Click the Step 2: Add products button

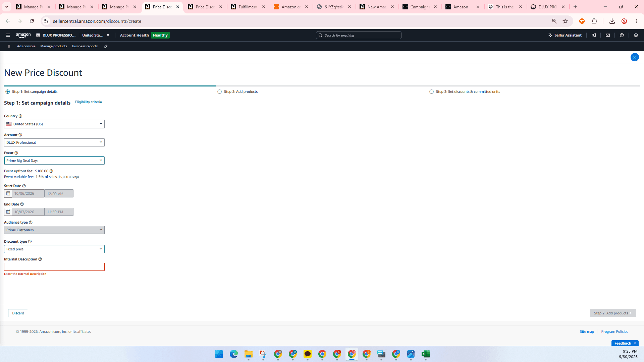click(x=613, y=313)
